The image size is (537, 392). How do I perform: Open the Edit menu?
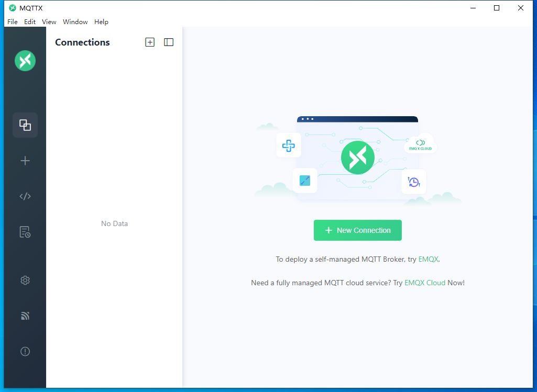(x=30, y=21)
